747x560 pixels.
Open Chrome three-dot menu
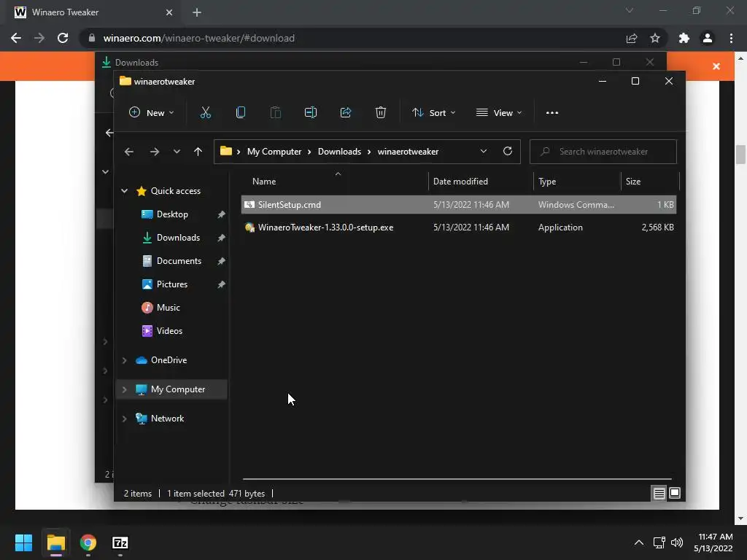(731, 38)
